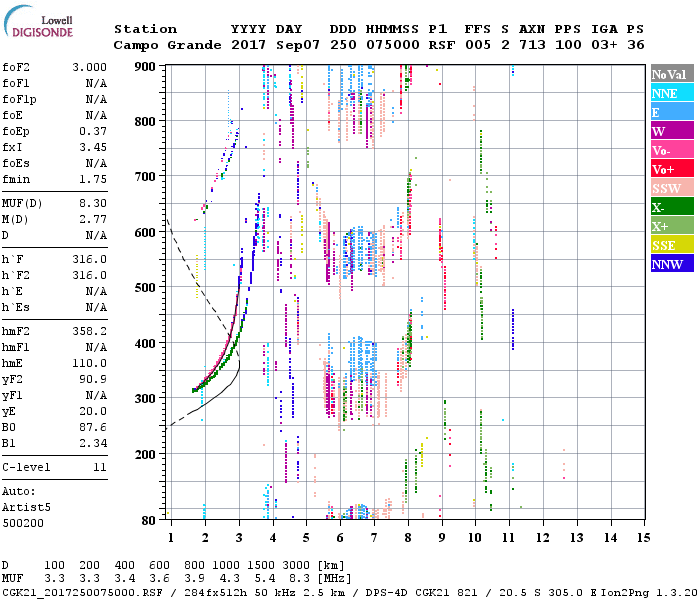Click the light green X+ legend entry
This screenshot has width=700, height=600.
coord(671,226)
